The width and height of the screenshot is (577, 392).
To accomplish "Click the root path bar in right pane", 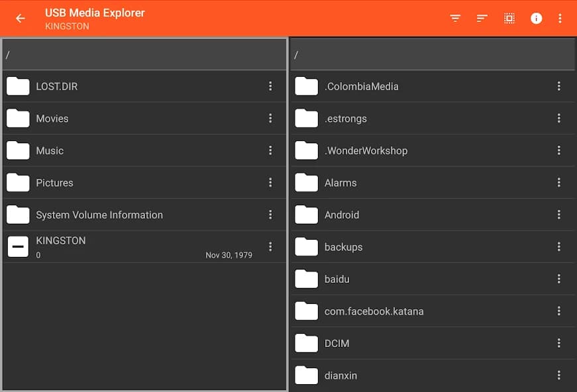I will click(x=432, y=54).
